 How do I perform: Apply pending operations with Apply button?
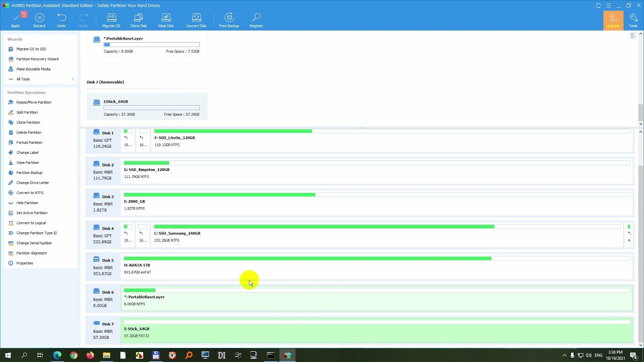point(16,20)
